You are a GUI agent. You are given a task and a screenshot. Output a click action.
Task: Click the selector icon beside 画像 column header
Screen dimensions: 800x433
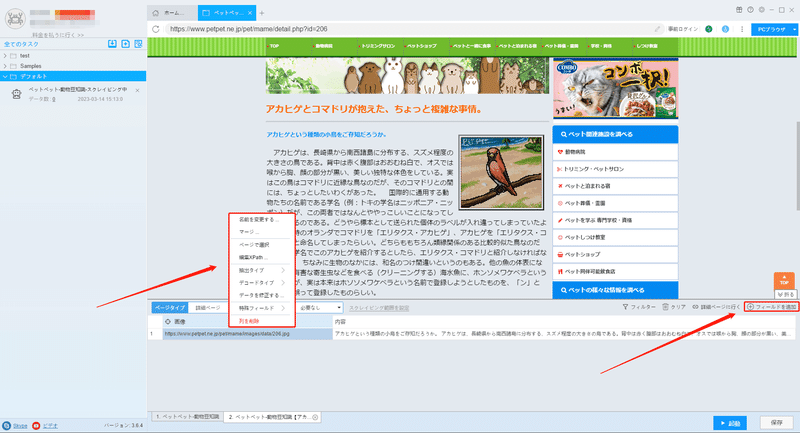[x=168, y=322]
